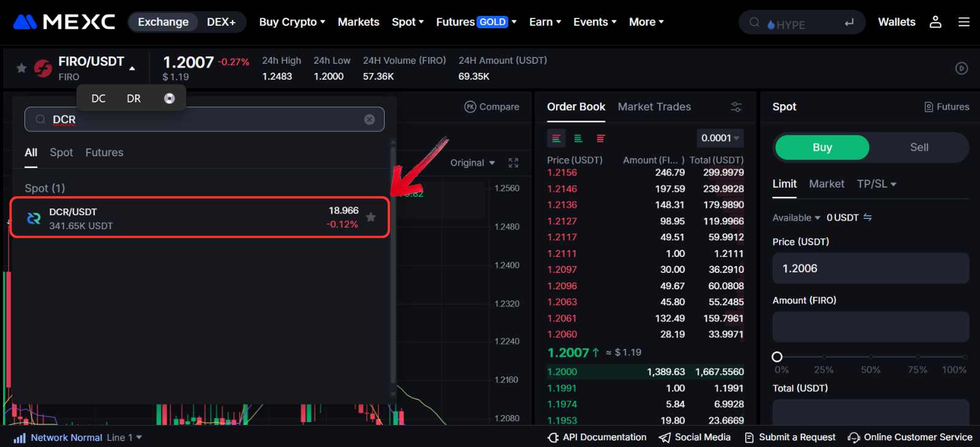Open Submit a Request link

tap(790, 437)
